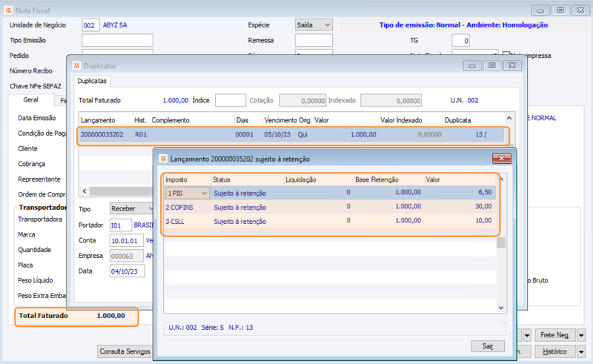
Task: Minimize the Duplicatas window
Action: (472, 65)
